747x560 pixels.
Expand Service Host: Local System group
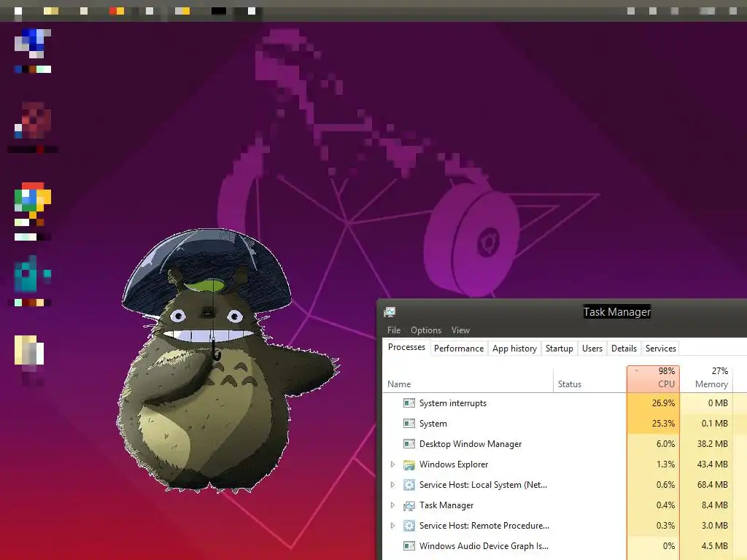click(x=392, y=485)
